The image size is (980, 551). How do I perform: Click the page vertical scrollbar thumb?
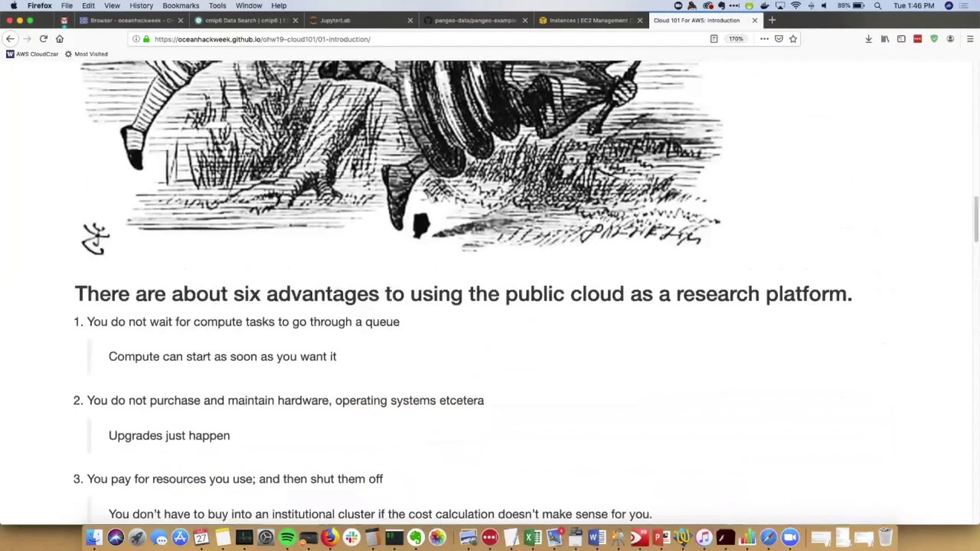(x=976, y=220)
